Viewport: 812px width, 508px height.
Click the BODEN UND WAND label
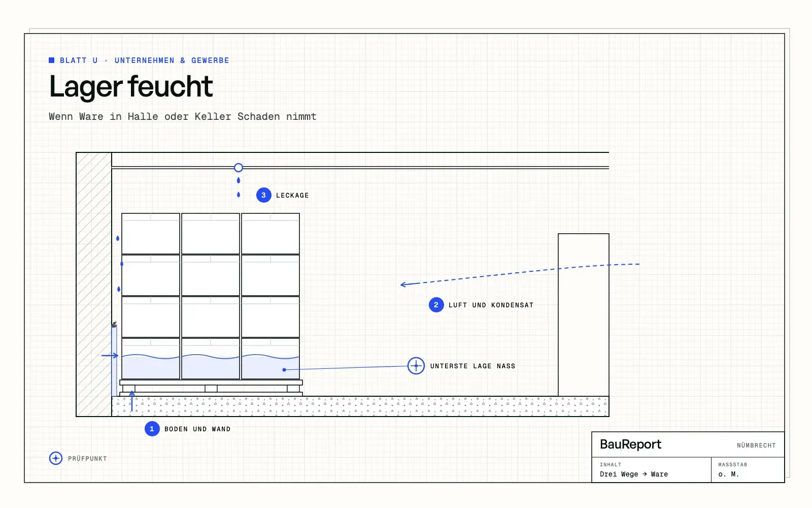click(x=197, y=429)
